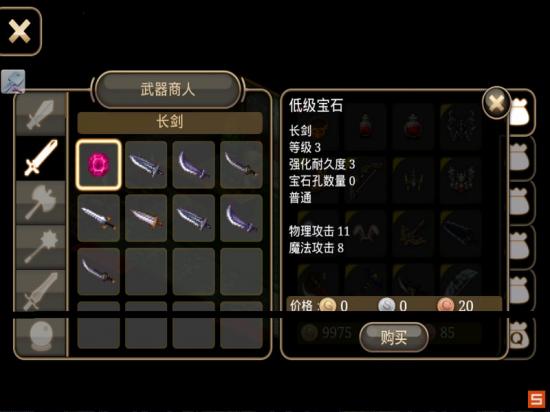Image resolution: width=550 pixels, height=412 pixels.
Task: Click the 购买 buy button
Action: pos(394,337)
